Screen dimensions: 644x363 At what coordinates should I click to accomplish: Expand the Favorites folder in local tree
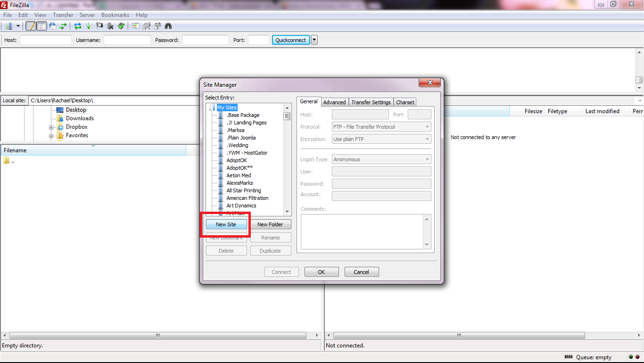click(51, 136)
